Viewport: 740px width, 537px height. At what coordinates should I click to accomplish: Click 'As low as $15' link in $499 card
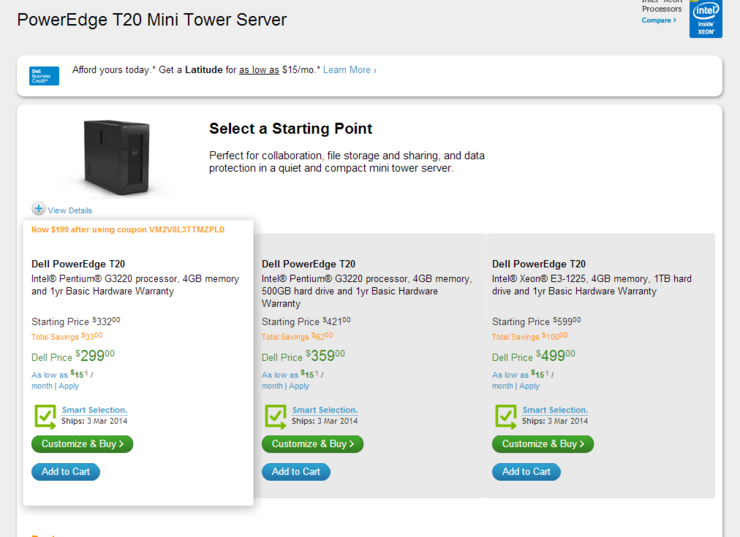tap(521, 374)
